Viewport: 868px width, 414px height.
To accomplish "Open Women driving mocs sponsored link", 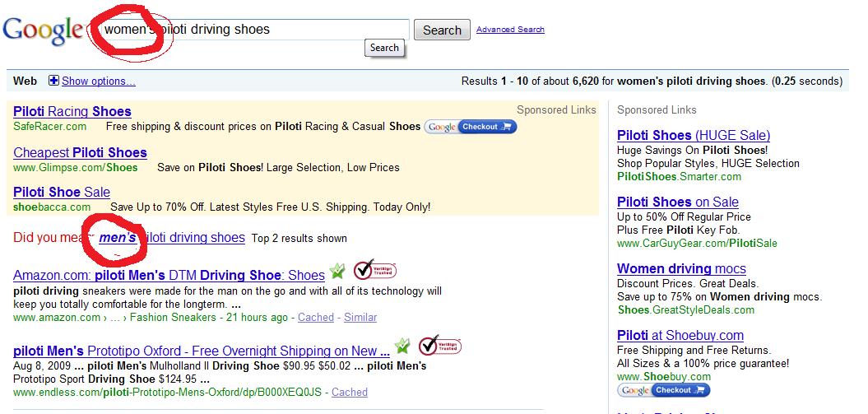I will pos(681,268).
